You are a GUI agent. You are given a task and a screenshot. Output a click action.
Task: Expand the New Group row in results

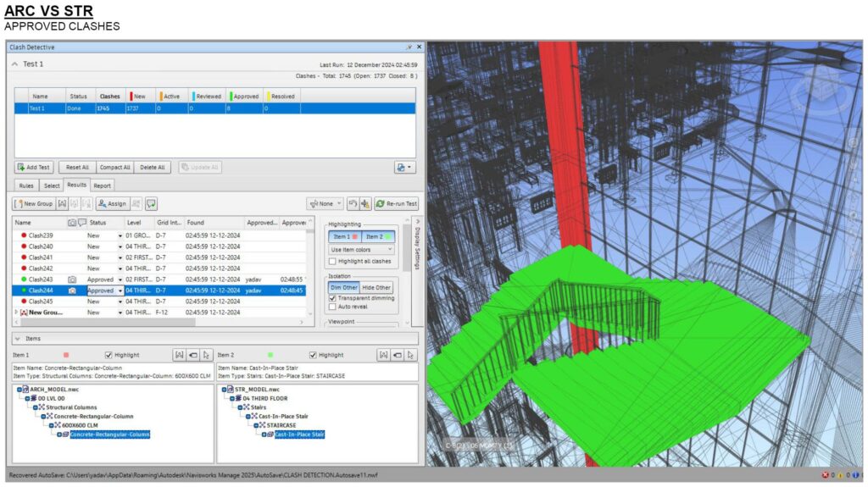coord(16,313)
